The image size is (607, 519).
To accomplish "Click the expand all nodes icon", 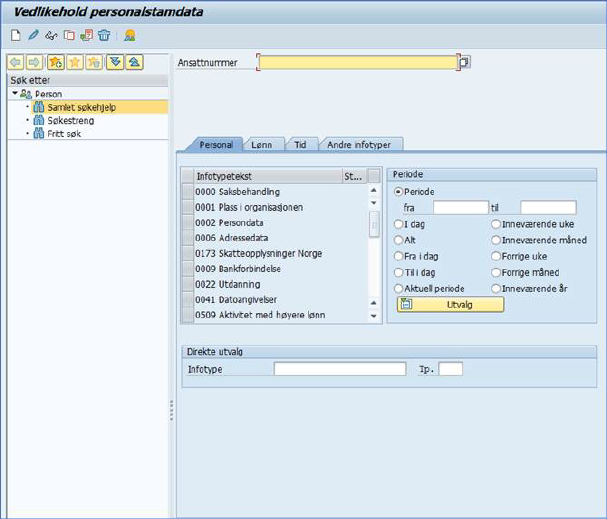I will tap(115, 62).
